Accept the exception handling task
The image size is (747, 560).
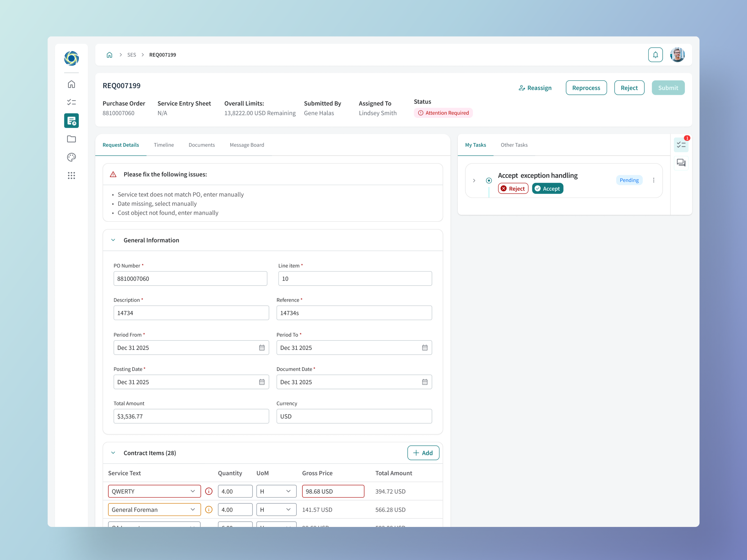pyautogui.click(x=547, y=188)
